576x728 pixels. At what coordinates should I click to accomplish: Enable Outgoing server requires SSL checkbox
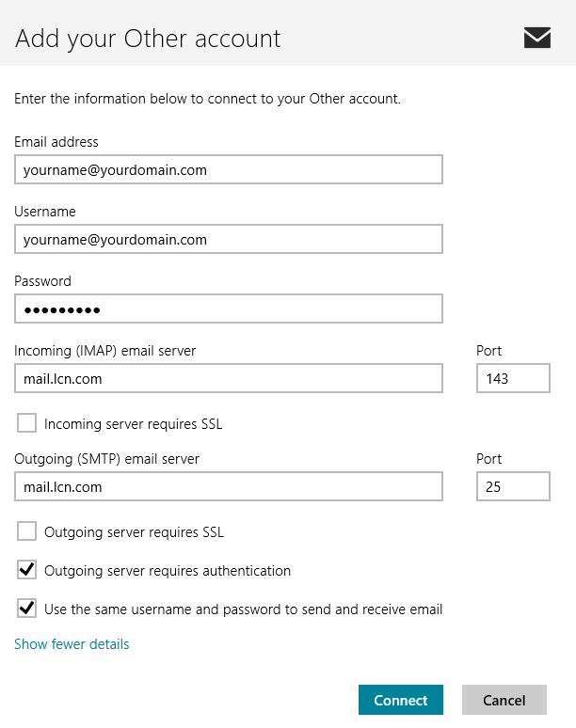[x=26, y=531]
